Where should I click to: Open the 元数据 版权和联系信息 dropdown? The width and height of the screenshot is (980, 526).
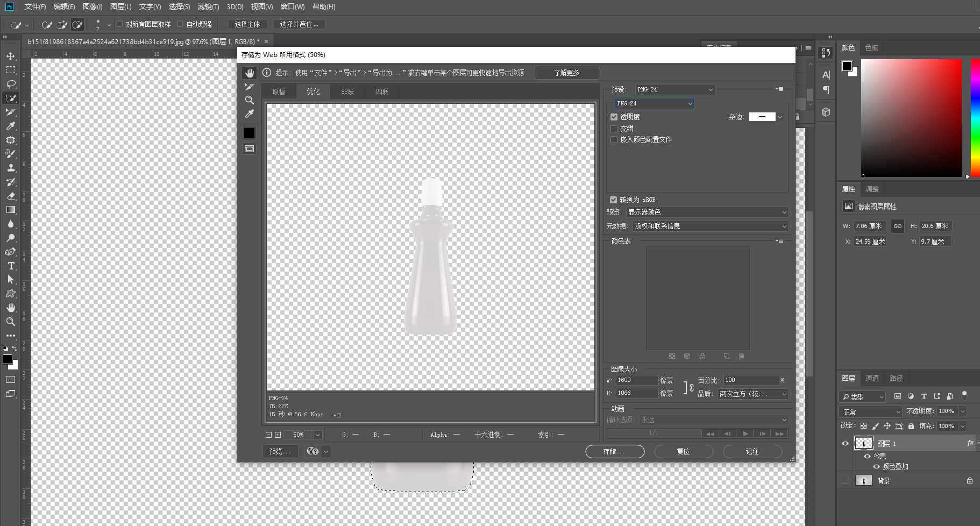(x=711, y=226)
